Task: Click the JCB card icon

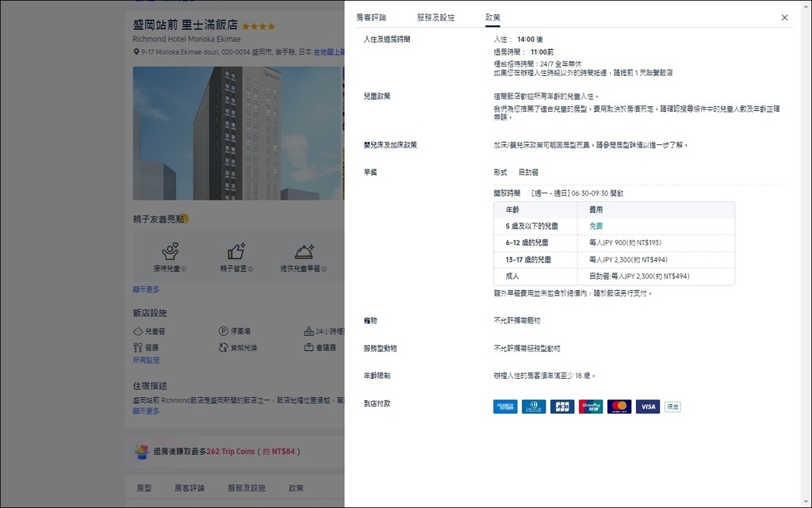Action: coord(562,407)
